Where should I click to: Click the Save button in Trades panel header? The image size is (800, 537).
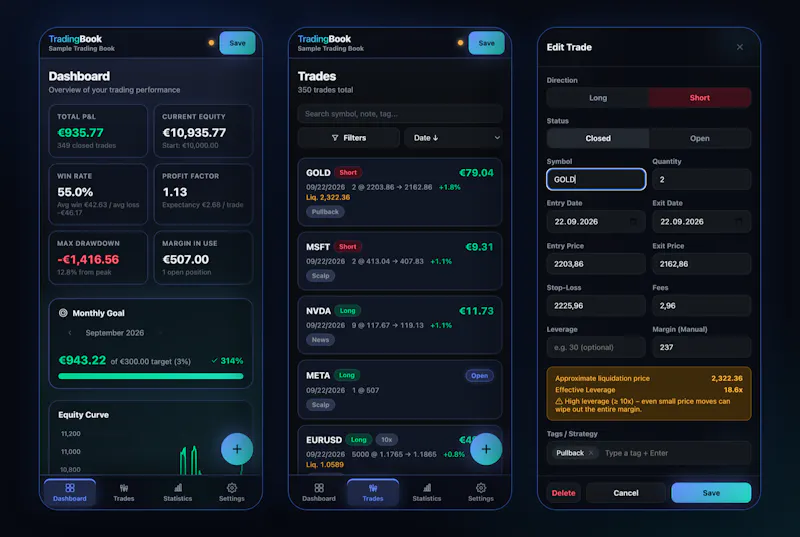pos(486,43)
